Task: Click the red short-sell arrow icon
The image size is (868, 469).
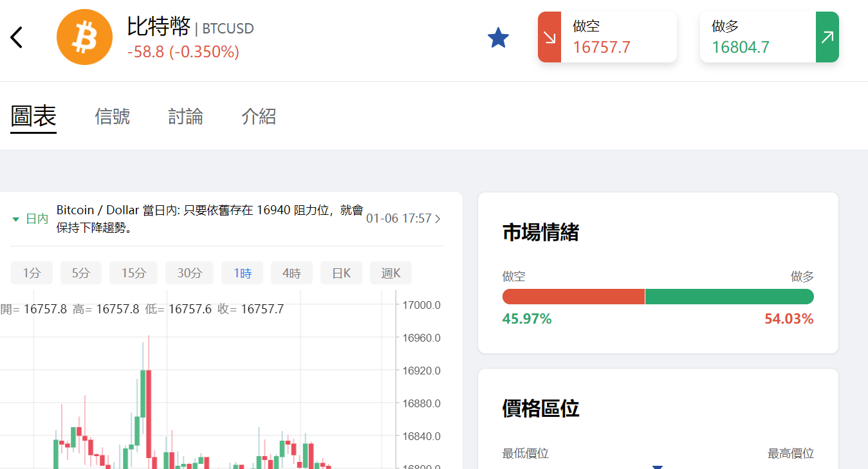Action: tap(549, 37)
